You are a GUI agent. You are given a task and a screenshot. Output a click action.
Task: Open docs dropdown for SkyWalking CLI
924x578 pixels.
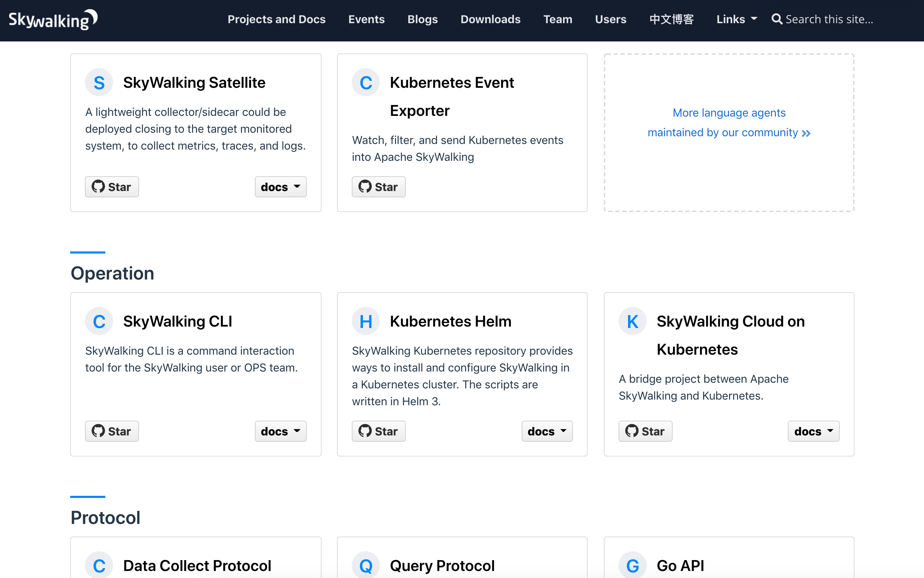click(280, 431)
